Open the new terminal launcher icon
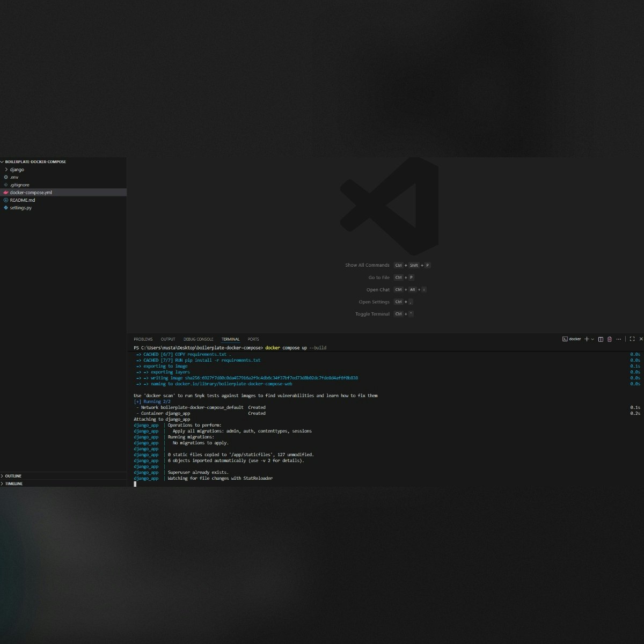Viewport: 644px width, 644px height. pos(587,339)
